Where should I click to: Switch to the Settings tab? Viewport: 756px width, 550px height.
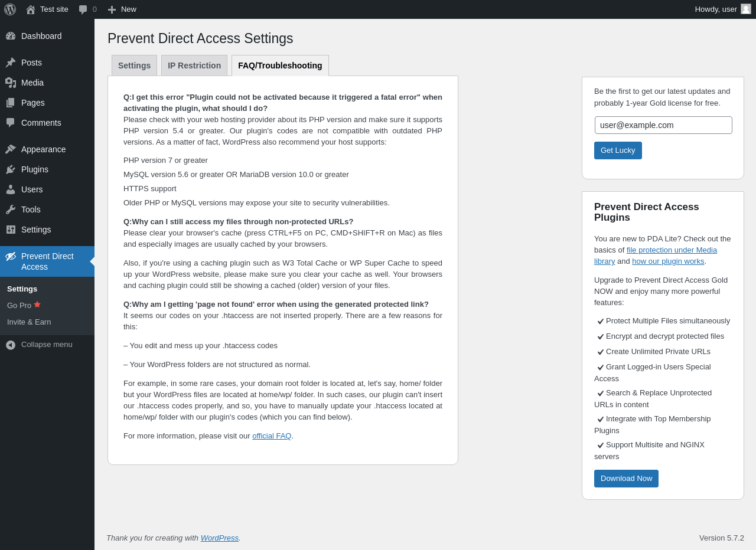tap(134, 66)
